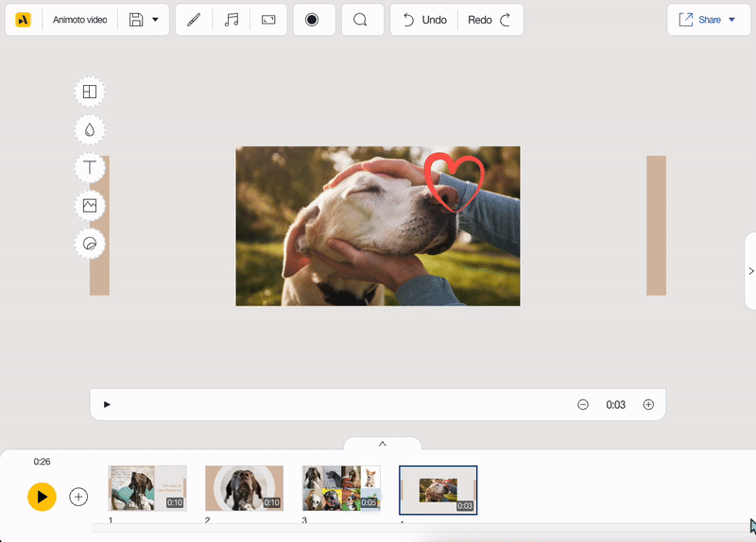Open the music notes settings
756x542 pixels.
coord(232,20)
